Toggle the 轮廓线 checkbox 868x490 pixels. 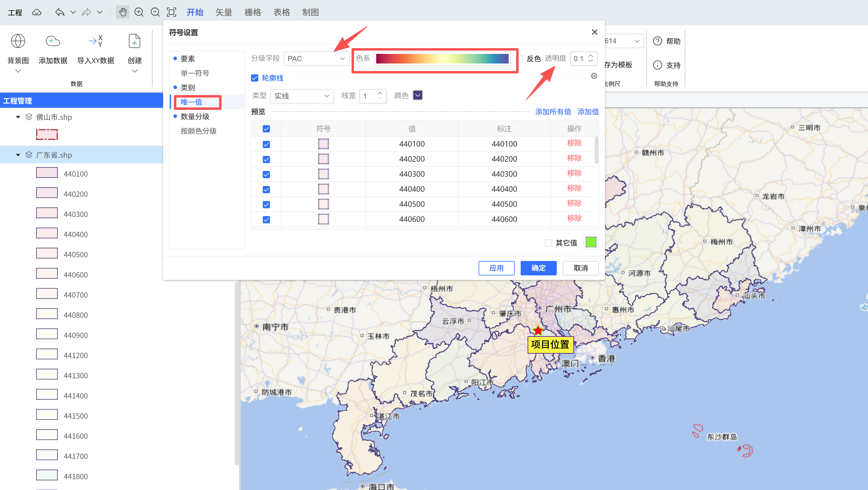point(255,78)
